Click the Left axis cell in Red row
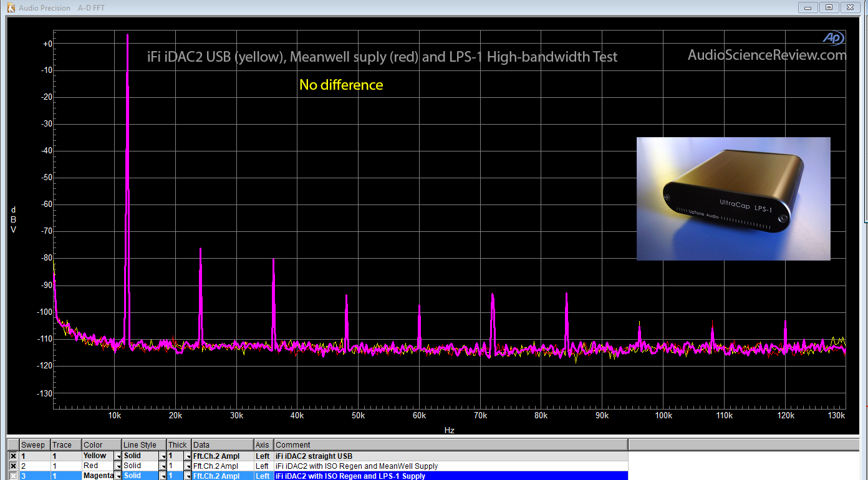Viewport: 868px width, 480px height. 264,466
